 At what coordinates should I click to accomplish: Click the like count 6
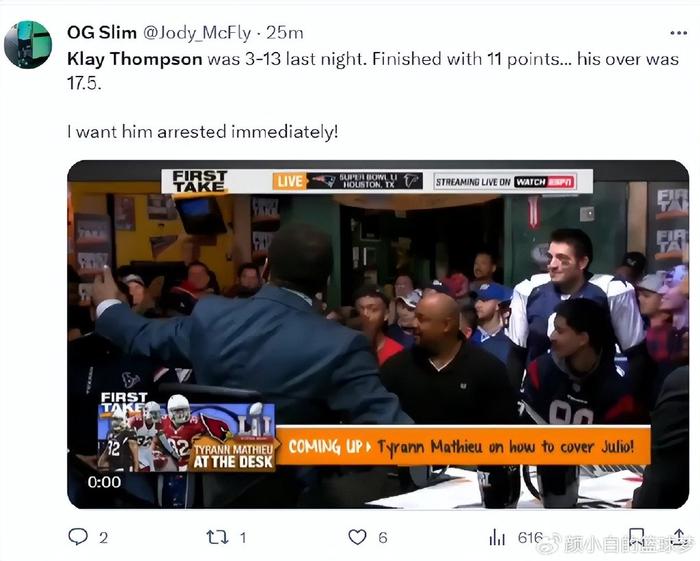point(383,538)
